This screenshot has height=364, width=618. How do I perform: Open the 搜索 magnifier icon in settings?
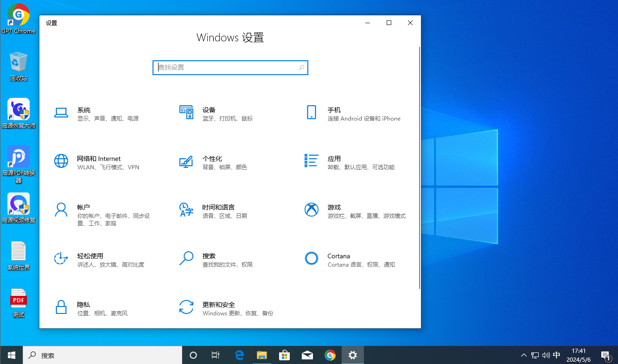(186, 258)
